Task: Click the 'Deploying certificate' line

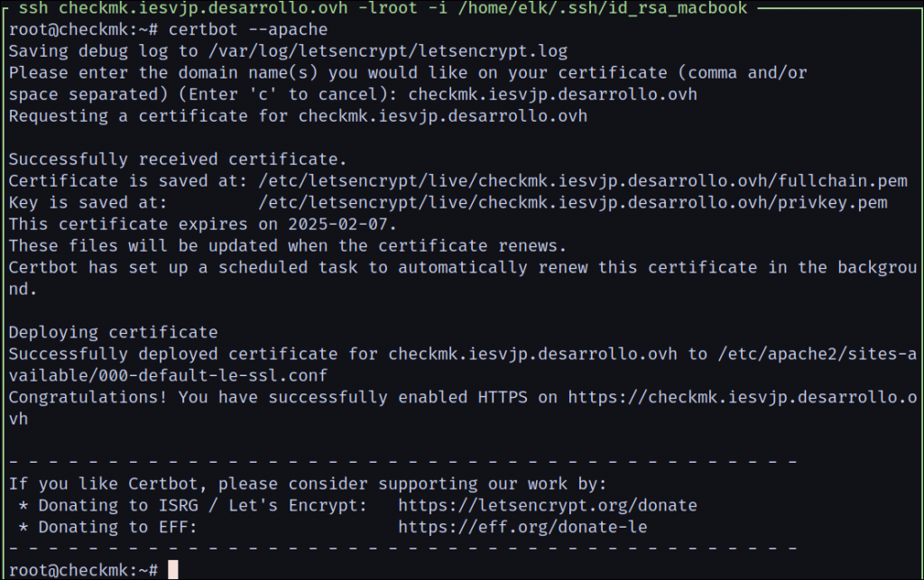Action: 113,333
